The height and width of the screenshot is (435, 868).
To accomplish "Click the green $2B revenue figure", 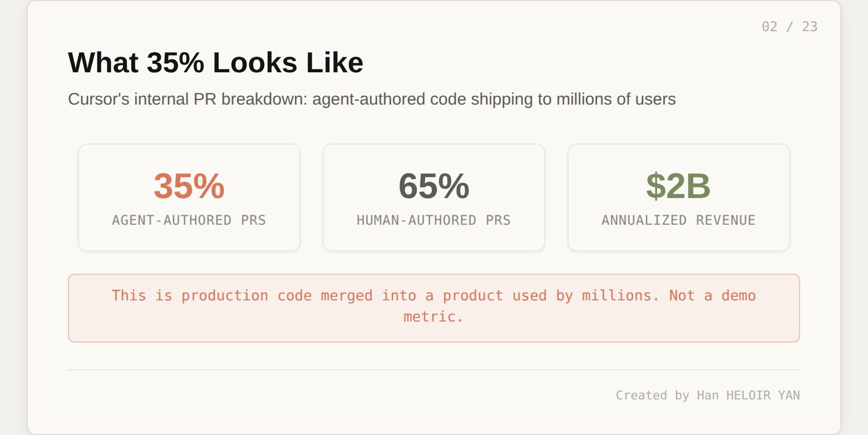I will tap(678, 186).
